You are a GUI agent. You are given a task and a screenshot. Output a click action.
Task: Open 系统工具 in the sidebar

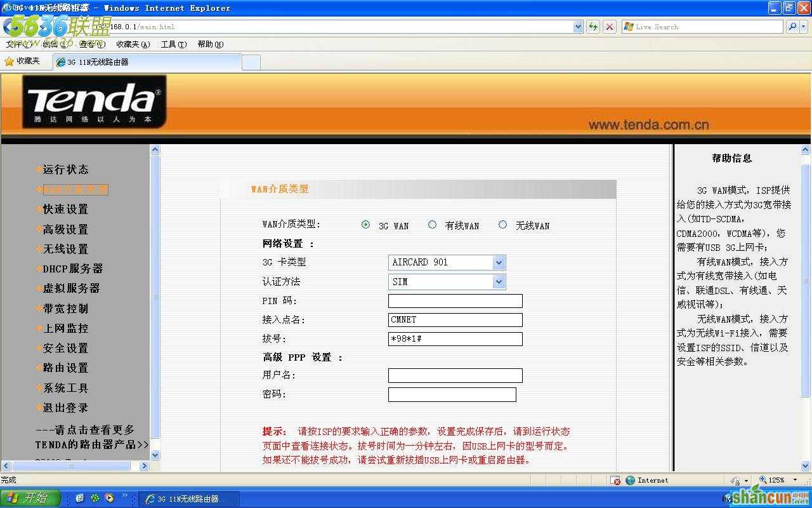coord(65,388)
